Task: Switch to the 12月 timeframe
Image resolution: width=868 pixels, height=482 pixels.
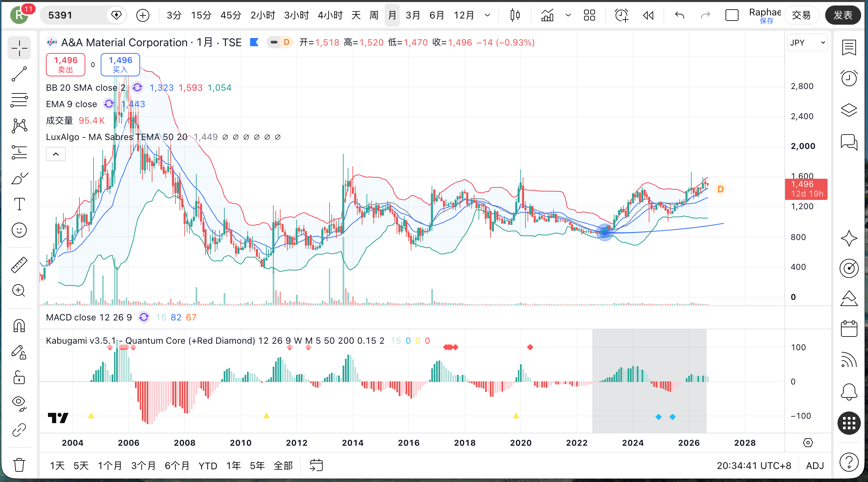Action: click(x=464, y=15)
